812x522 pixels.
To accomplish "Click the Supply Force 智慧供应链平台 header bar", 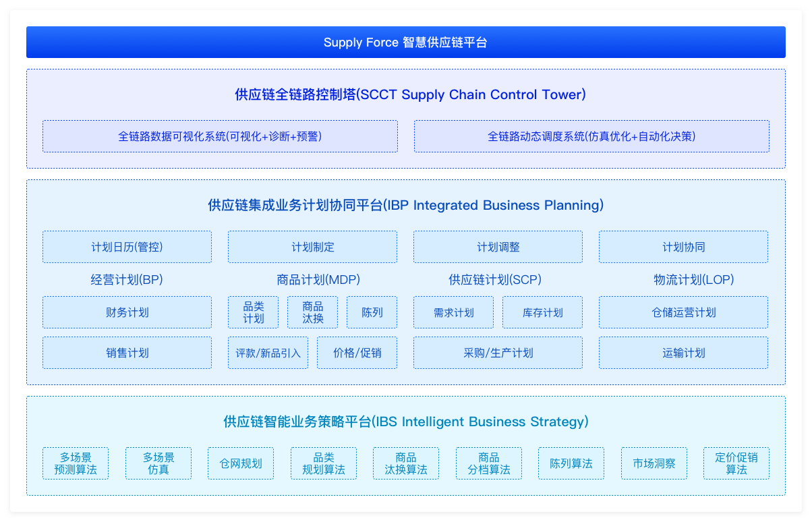I will (x=405, y=42).
